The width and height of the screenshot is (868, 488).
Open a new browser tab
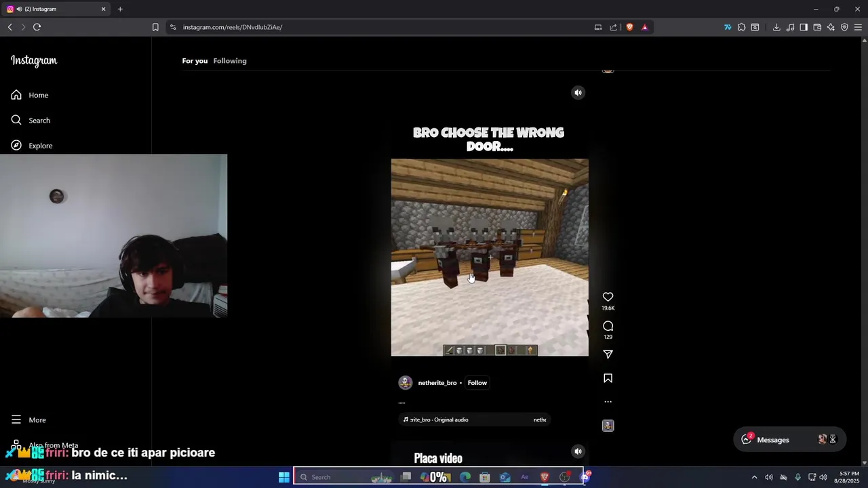pyautogui.click(x=120, y=9)
